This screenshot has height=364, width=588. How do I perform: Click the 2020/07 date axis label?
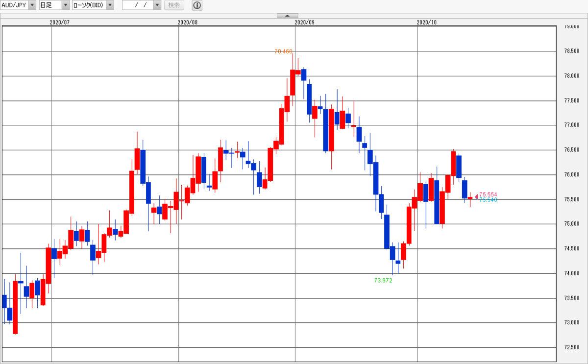pos(60,22)
